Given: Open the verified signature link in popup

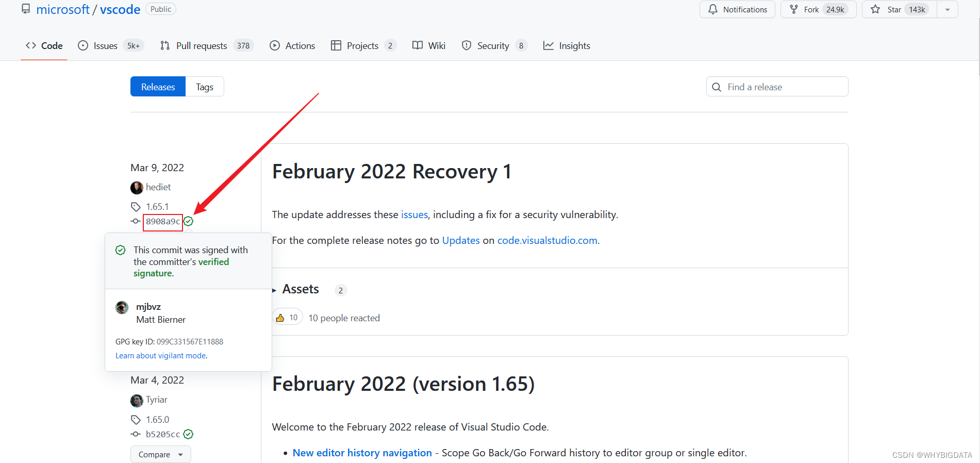Looking at the screenshot, I should pyautogui.click(x=181, y=268).
